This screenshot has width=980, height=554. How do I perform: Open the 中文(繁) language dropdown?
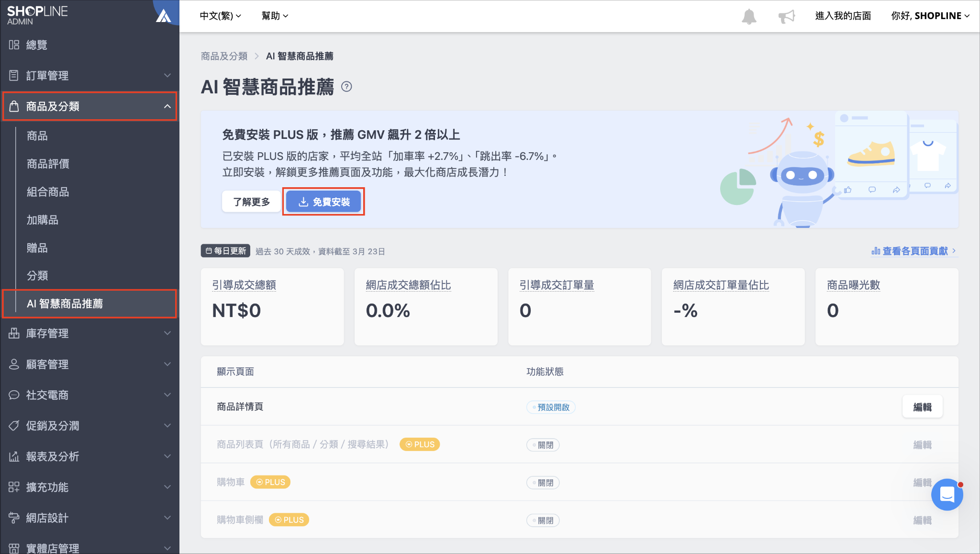[x=220, y=16]
